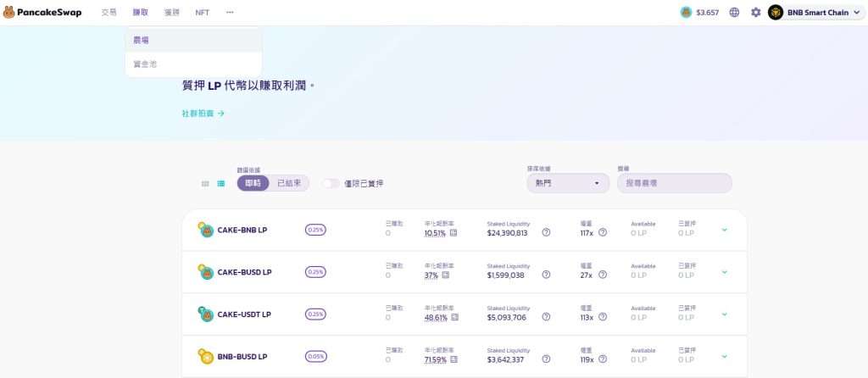868x378 pixels.
Task: Open APR calculator for CAKE-USDT LP
Action: pyautogui.click(x=455, y=317)
